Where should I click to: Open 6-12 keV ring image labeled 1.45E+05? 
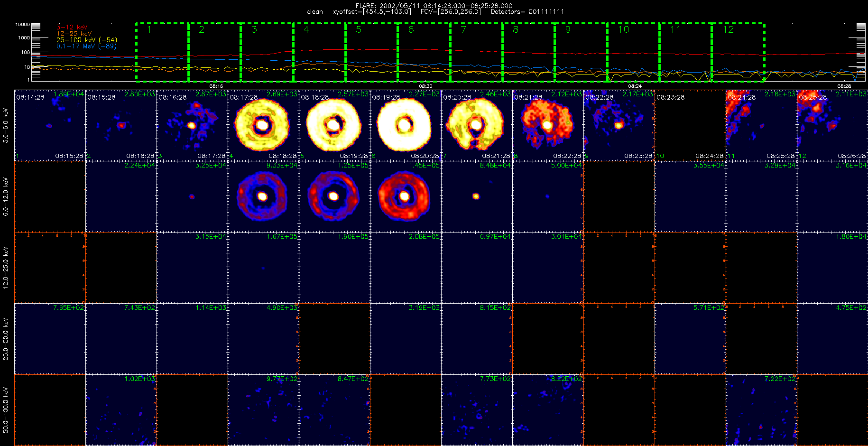tap(406, 196)
